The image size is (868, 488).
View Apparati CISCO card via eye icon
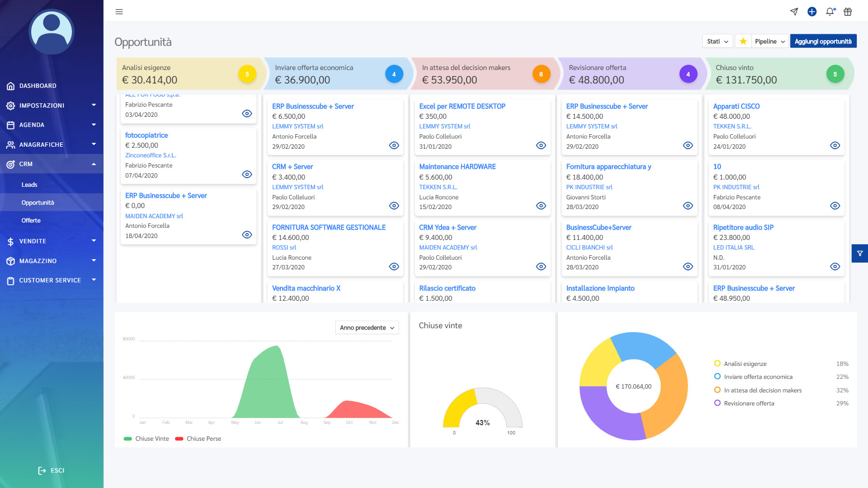(x=835, y=145)
